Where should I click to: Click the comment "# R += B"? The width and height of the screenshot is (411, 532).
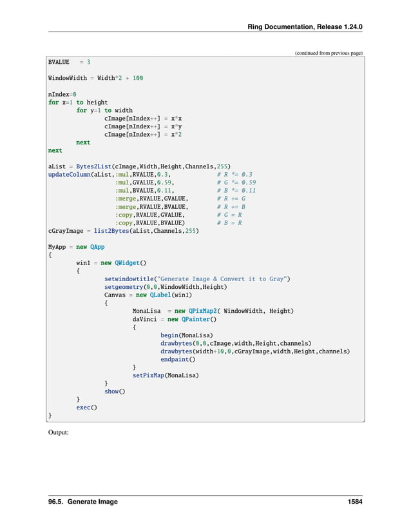pyautogui.click(x=231, y=207)
